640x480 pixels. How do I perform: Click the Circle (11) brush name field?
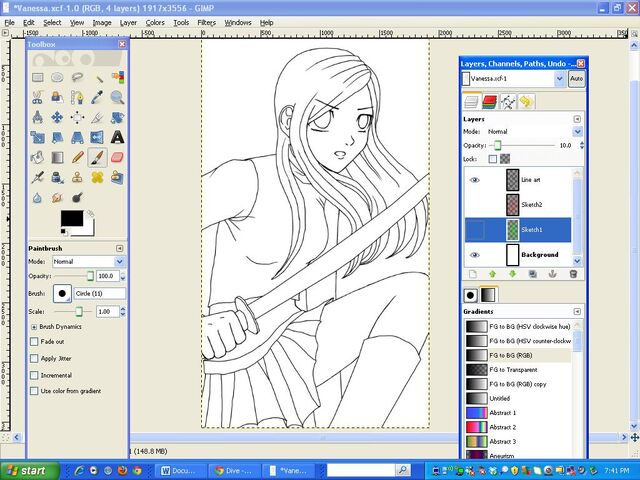(x=100, y=293)
